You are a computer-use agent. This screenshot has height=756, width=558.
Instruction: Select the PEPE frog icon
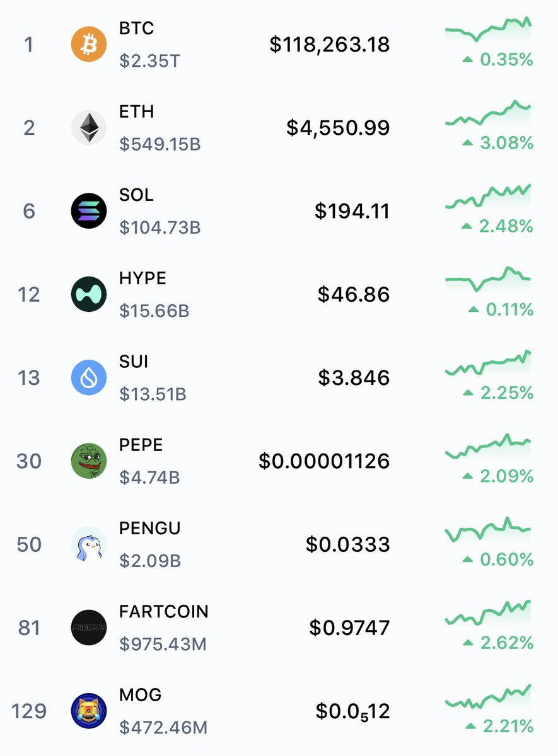pyautogui.click(x=89, y=461)
